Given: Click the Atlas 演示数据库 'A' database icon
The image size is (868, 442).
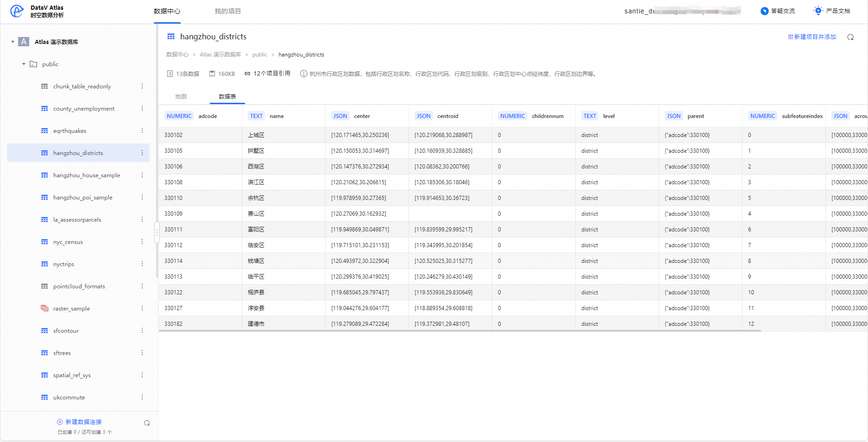Looking at the screenshot, I should coord(24,42).
